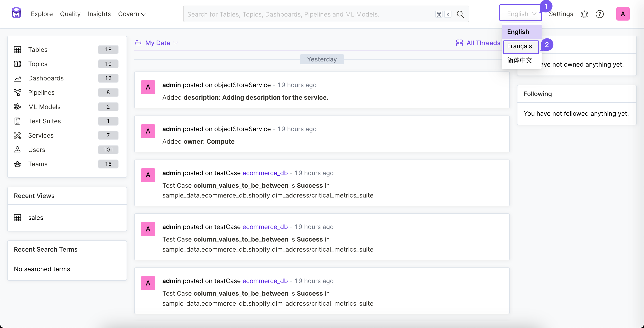Viewport: 644px width, 328px height.
Task: Click the Test Suites document icon
Action: point(17,121)
